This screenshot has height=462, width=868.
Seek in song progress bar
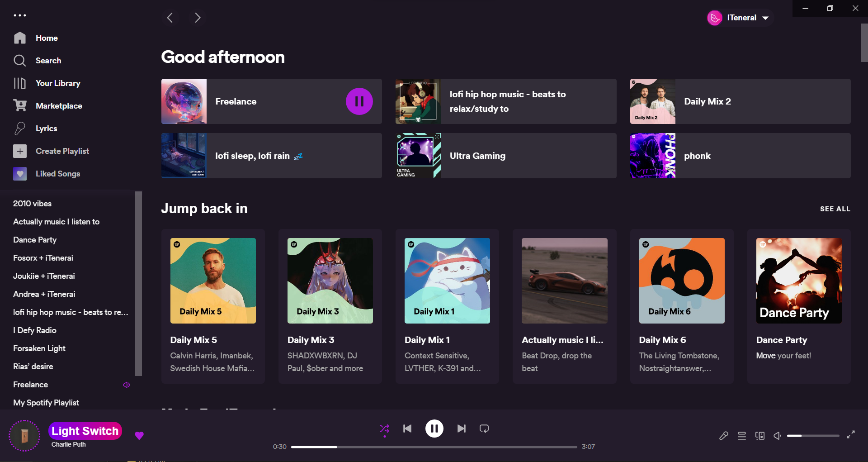coord(434,447)
